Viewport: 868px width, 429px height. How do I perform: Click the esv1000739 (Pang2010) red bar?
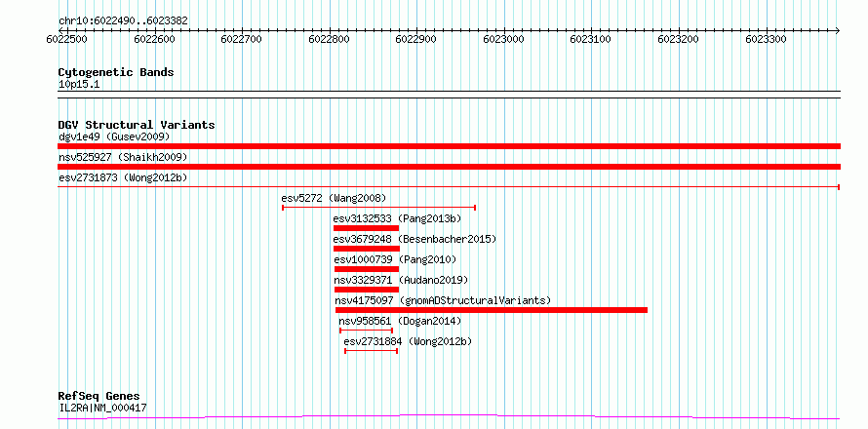click(367, 269)
